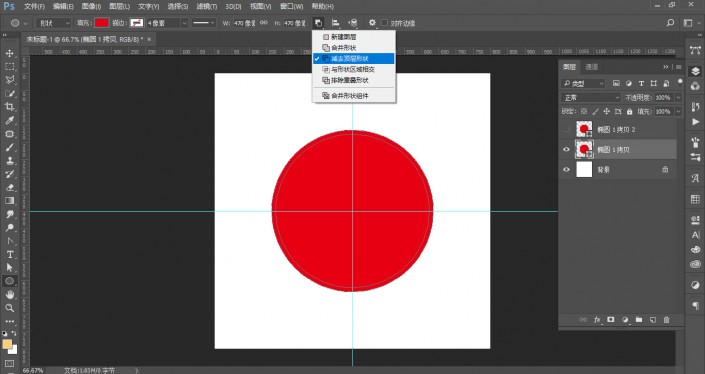Create new group folder icon

point(638,320)
